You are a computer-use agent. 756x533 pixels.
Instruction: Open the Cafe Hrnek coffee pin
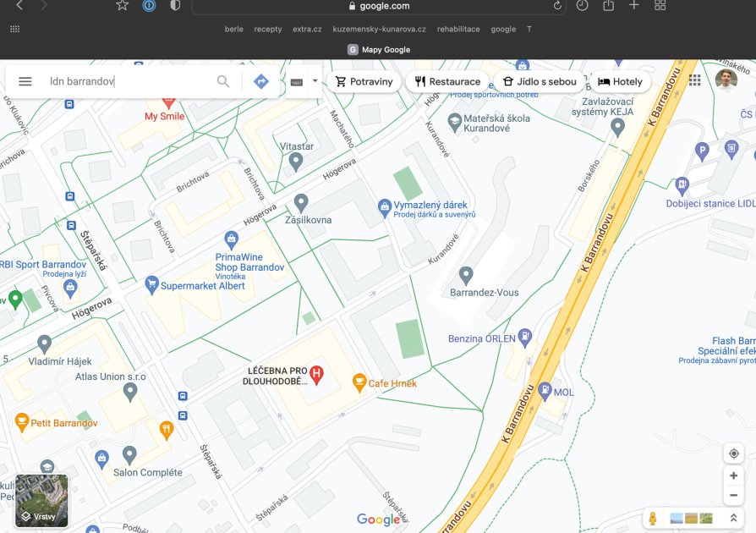pos(359,383)
